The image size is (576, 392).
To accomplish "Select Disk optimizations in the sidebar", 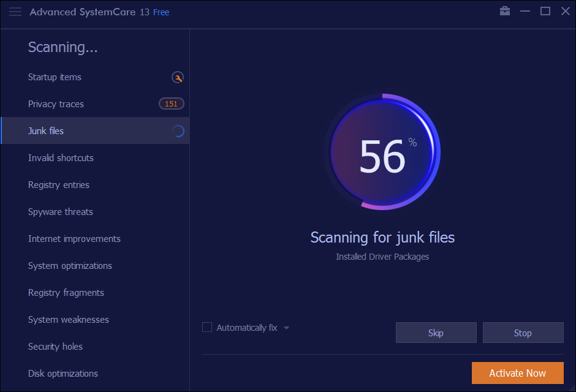I will (63, 374).
